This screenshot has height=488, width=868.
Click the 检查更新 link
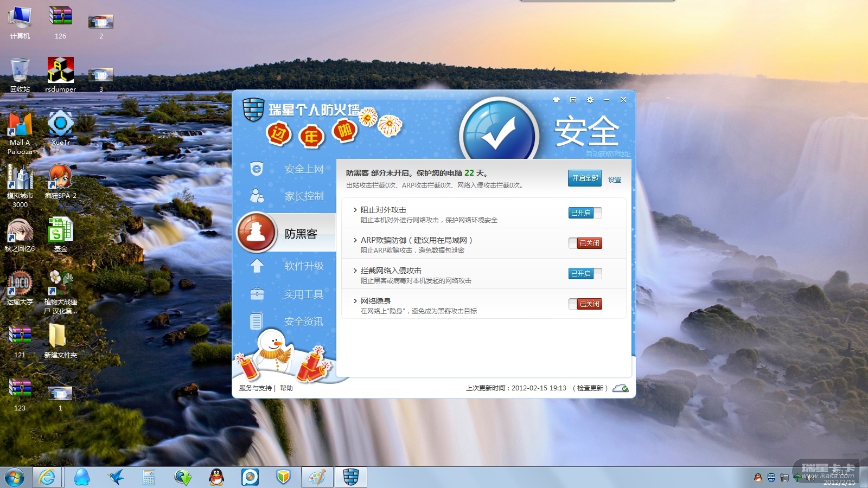coord(590,388)
